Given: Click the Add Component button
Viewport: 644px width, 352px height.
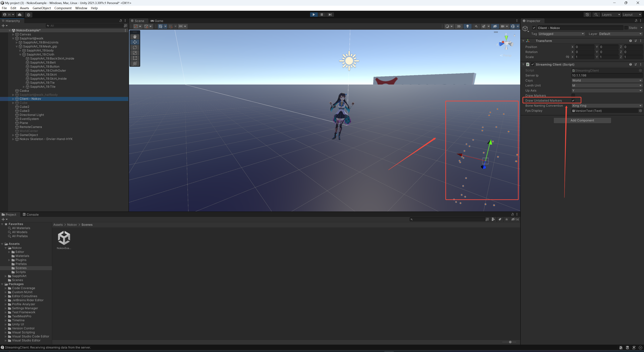Looking at the screenshot, I should pos(582,120).
